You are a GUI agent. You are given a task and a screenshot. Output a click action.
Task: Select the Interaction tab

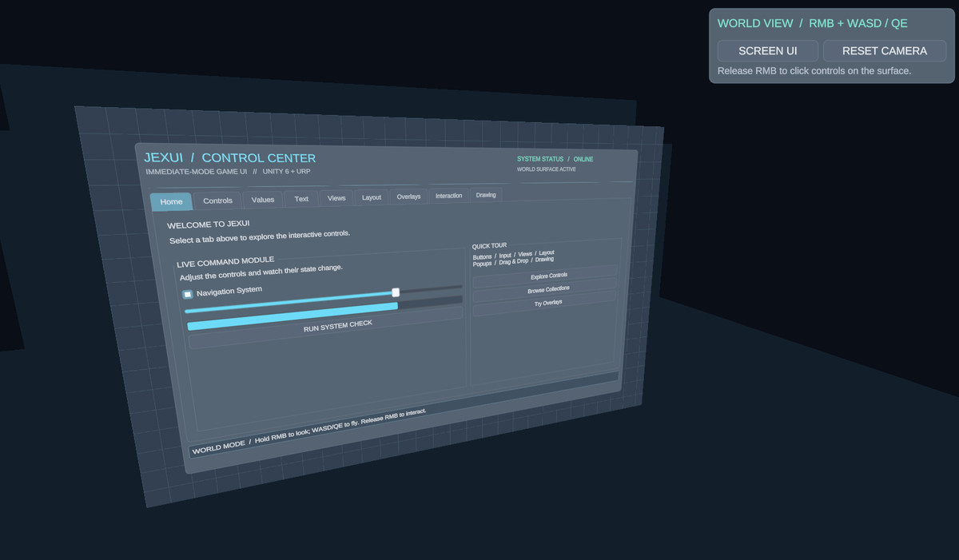coord(448,196)
